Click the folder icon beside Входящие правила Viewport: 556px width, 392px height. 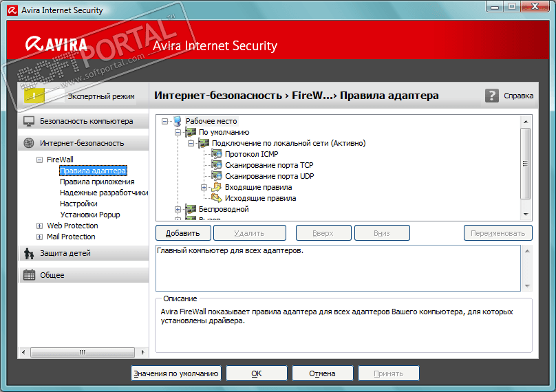click(217, 187)
